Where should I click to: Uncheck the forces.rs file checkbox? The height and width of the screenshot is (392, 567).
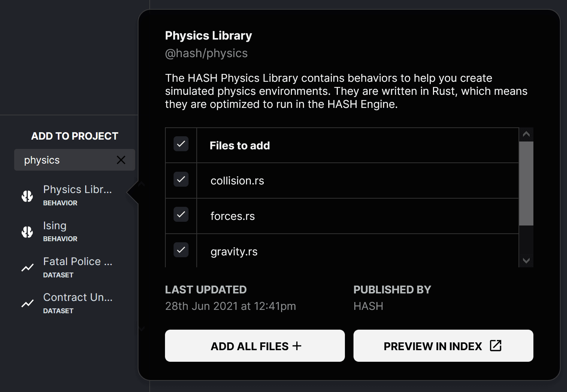(x=181, y=215)
